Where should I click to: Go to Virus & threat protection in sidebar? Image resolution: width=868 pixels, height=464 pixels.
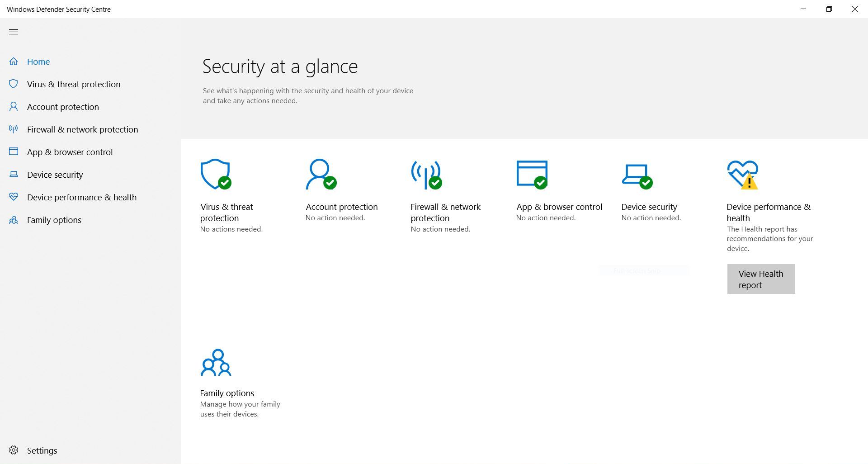point(74,84)
